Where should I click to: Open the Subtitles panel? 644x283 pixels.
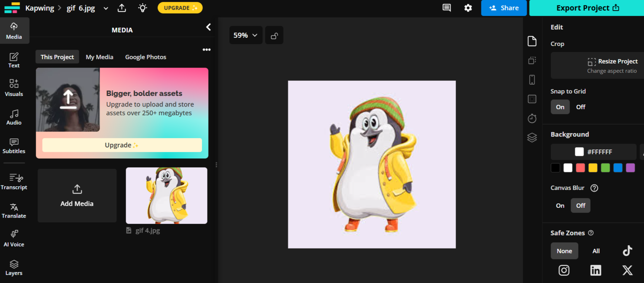point(14,145)
